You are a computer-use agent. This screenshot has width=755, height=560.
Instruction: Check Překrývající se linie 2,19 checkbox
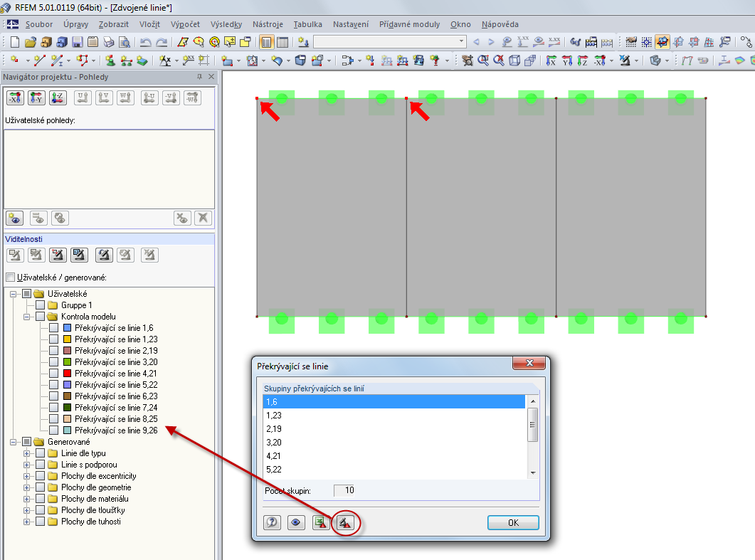point(54,351)
